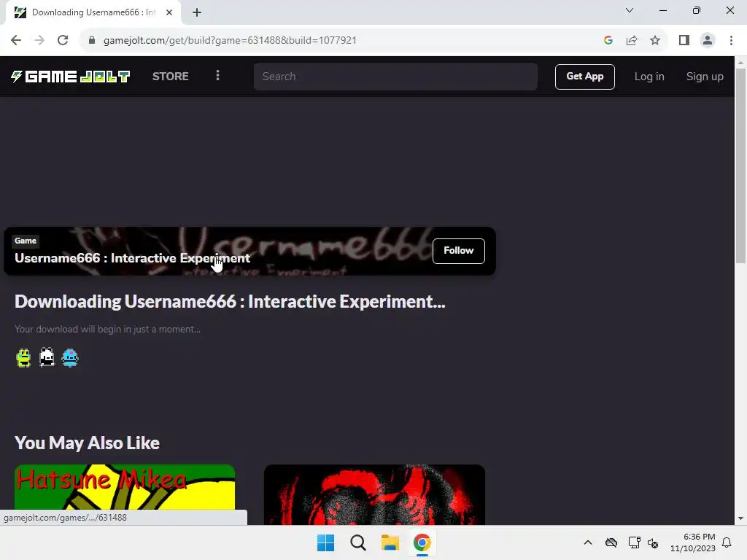Open the clock showing 6:36 PM
The width and height of the screenshot is (747, 560).
(693, 542)
